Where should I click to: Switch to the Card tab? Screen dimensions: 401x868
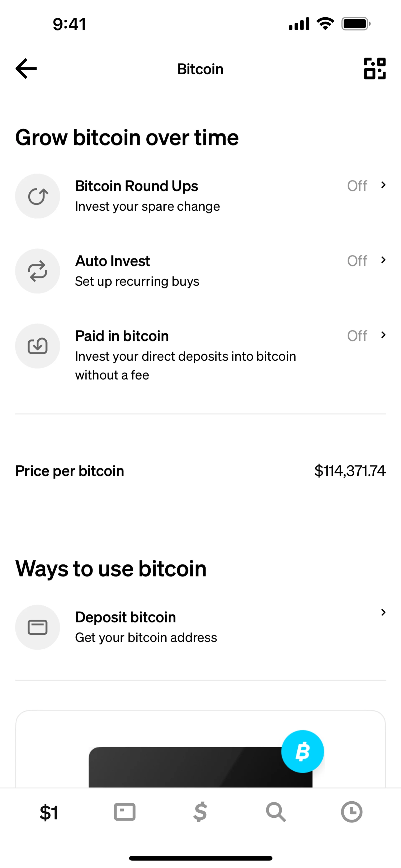[x=124, y=812]
